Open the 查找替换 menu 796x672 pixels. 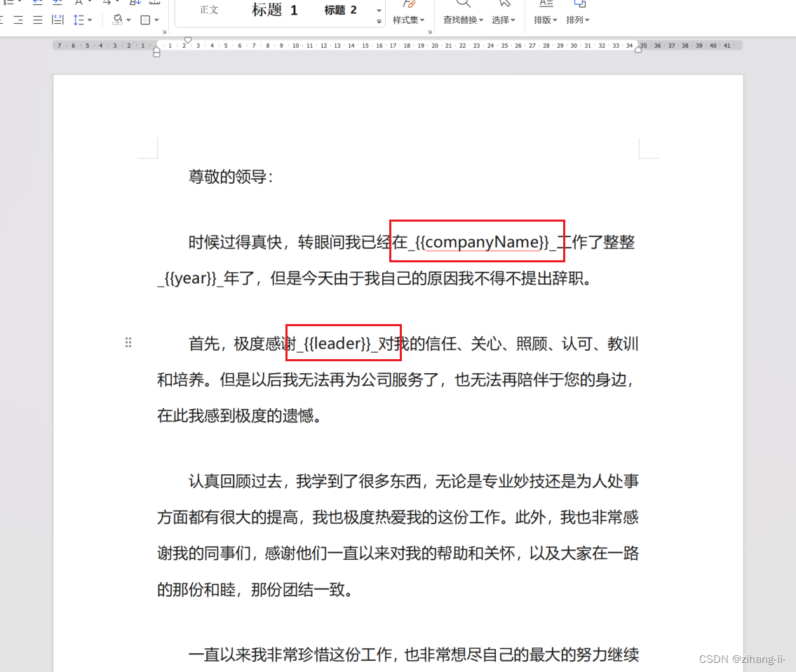(463, 20)
